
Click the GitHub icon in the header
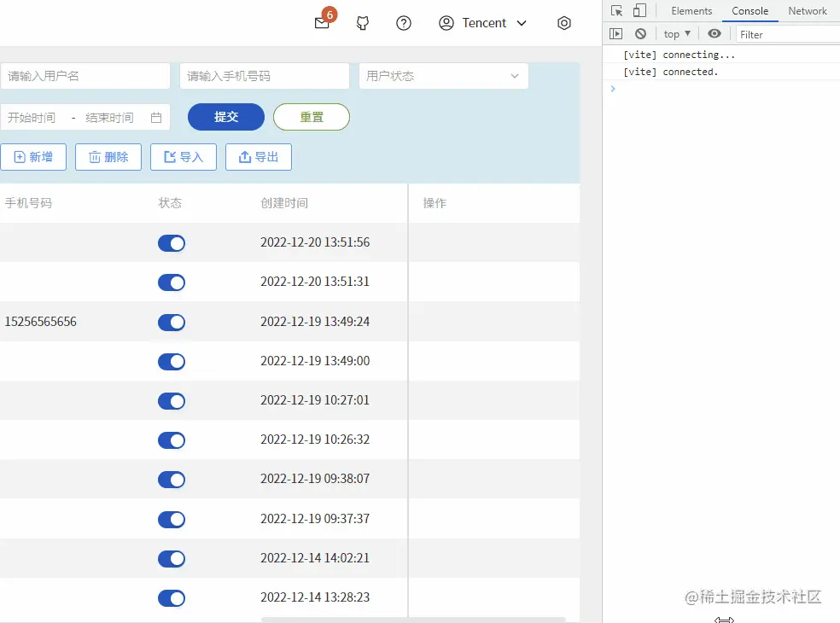(362, 23)
